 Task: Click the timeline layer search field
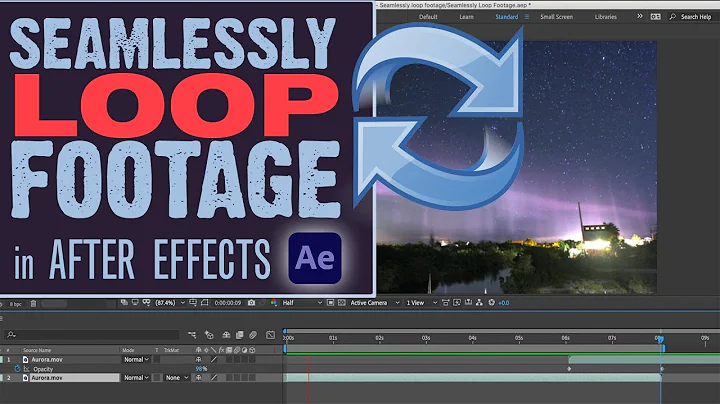92,335
